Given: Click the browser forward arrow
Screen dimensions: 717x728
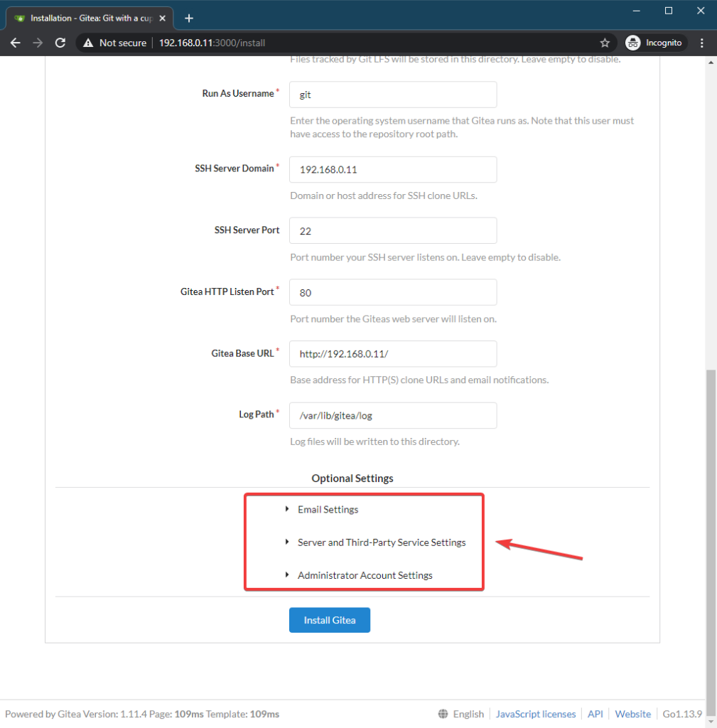Looking at the screenshot, I should (38, 43).
